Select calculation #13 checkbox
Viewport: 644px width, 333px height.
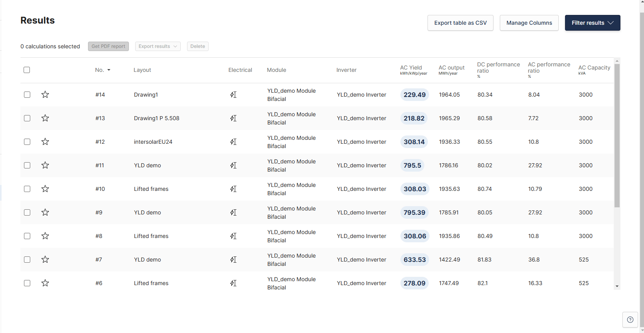click(x=27, y=118)
